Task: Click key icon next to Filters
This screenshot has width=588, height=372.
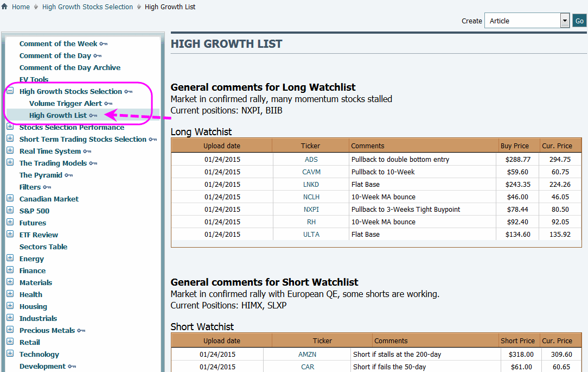Action: [x=47, y=187]
